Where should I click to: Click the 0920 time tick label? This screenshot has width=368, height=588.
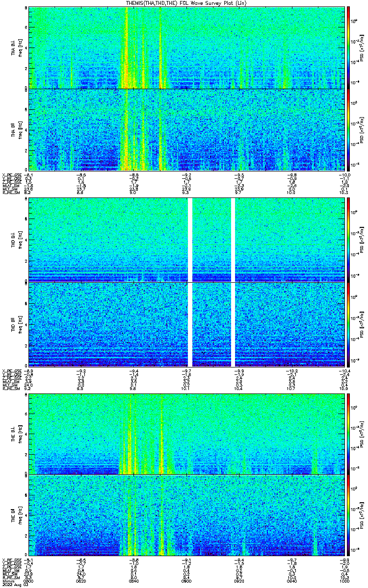[x=239, y=581]
